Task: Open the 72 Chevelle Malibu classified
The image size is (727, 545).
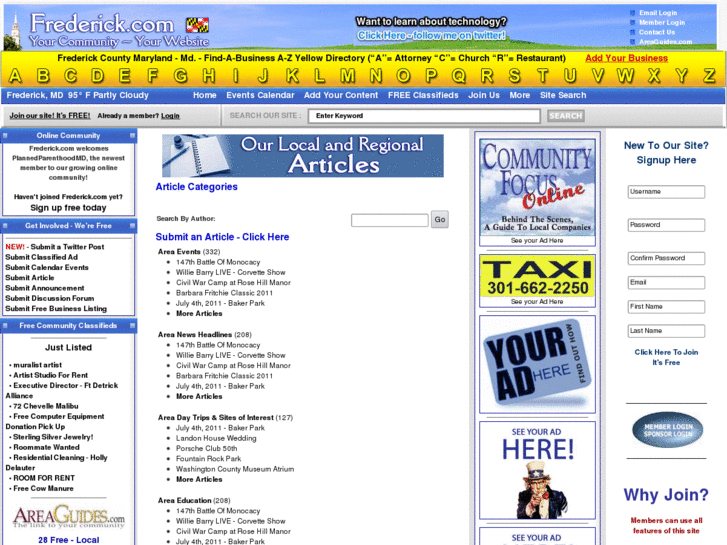Action: pyautogui.click(x=45, y=406)
